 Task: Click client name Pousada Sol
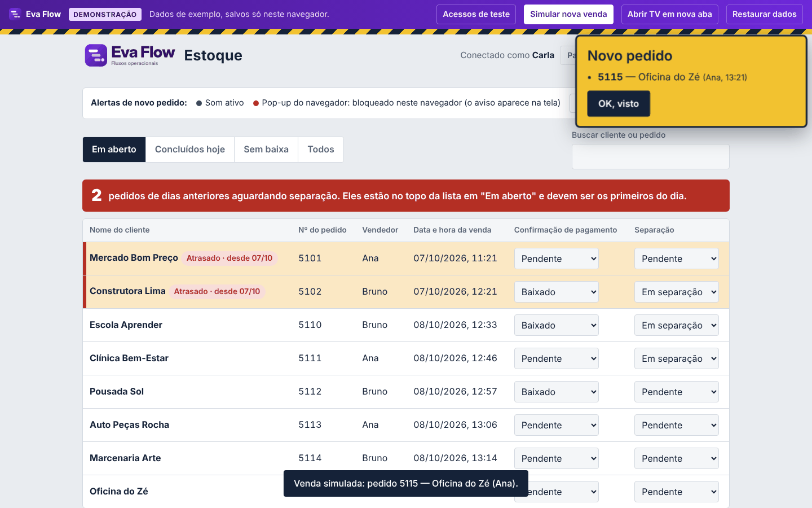[117, 392]
